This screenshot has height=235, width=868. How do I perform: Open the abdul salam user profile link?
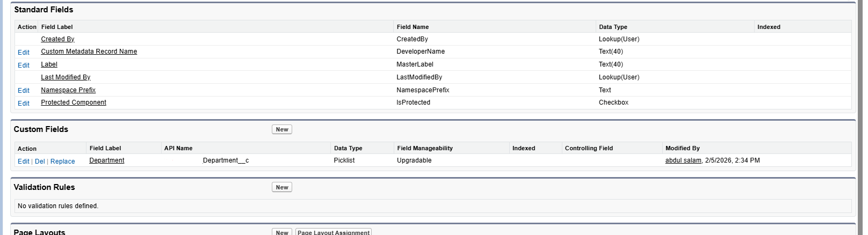(683, 160)
